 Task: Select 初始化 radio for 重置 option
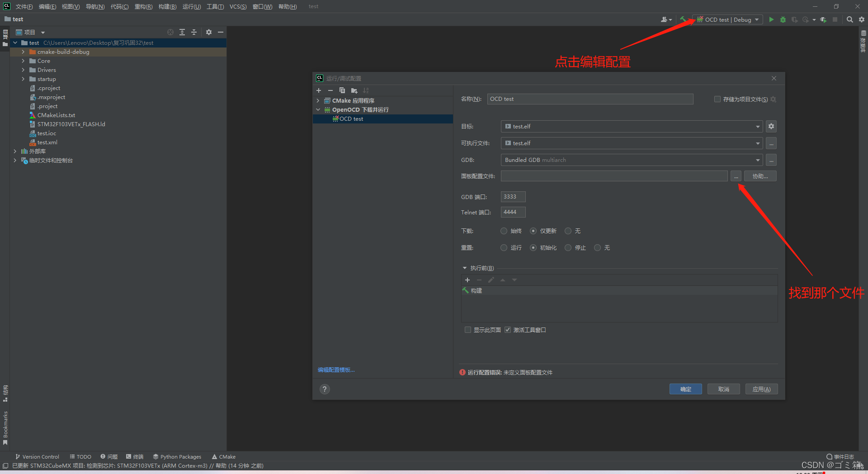[533, 247]
